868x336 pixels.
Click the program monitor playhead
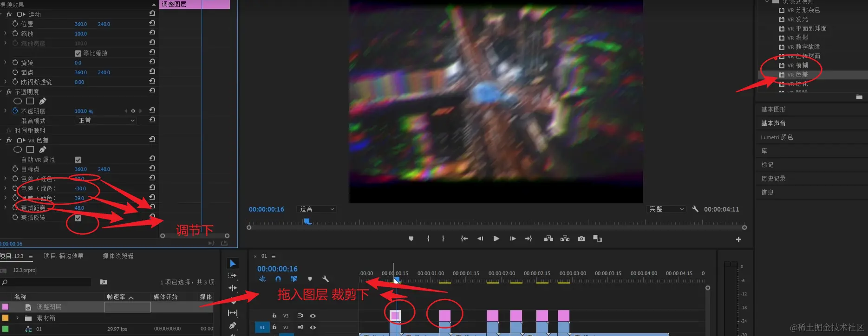[x=307, y=221]
